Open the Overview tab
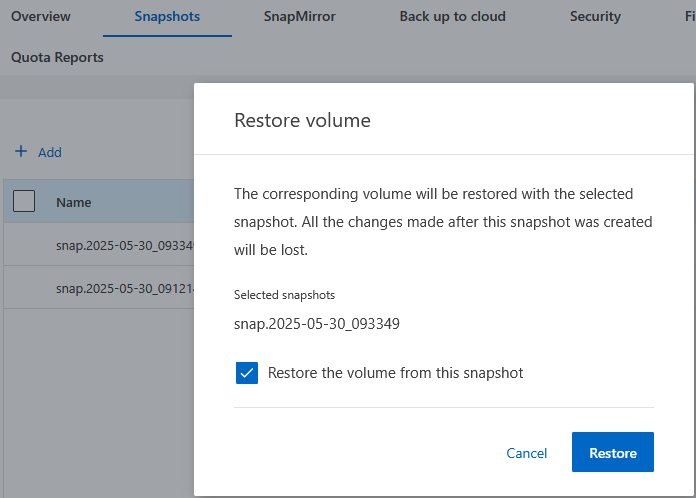 [x=41, y=16]
